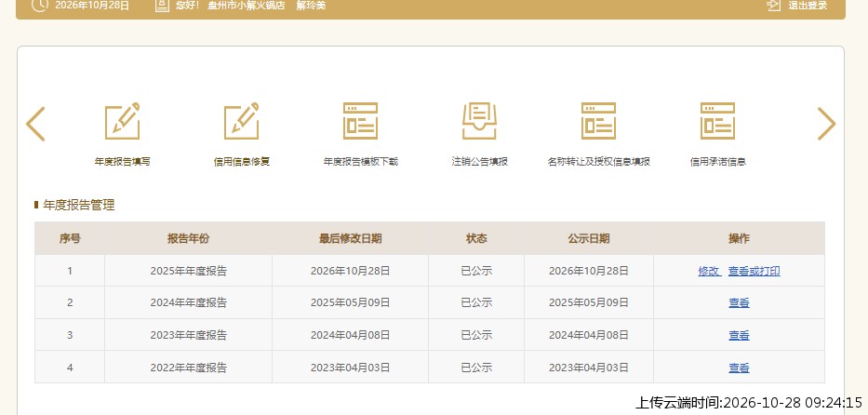
Task: Select the 年度报告模板下载 label
Action: 360,162
